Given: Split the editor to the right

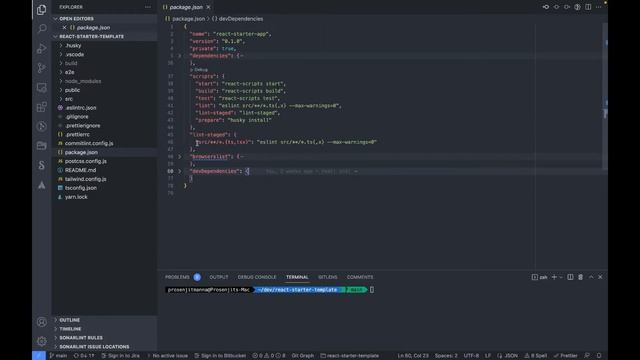Looking at the screenshot, I should point(588,7).
